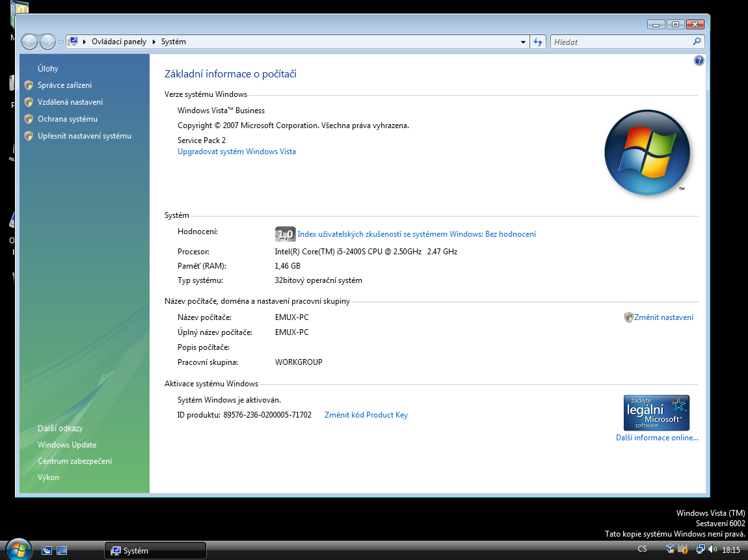Click the WORKGROUP value
The width and height of the screenshot is (748, 560).
[299, 362]
